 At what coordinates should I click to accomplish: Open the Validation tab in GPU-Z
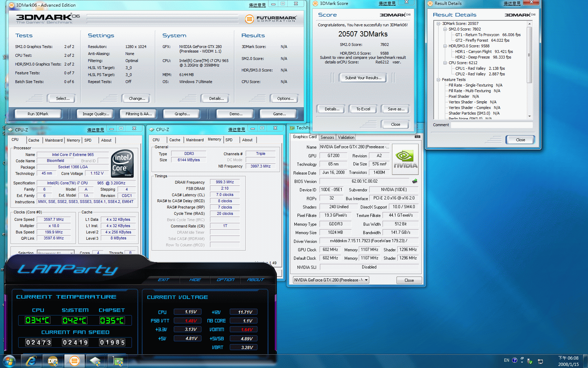[346, 137]
